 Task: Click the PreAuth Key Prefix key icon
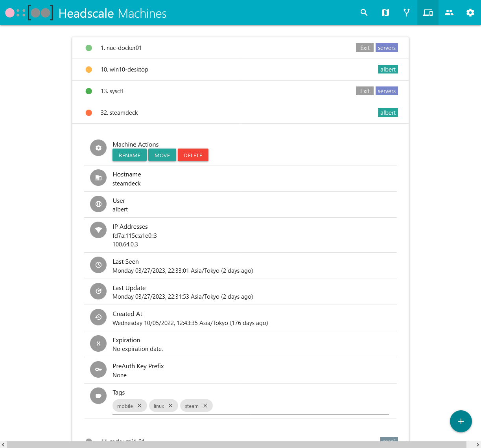click(98, 369)
